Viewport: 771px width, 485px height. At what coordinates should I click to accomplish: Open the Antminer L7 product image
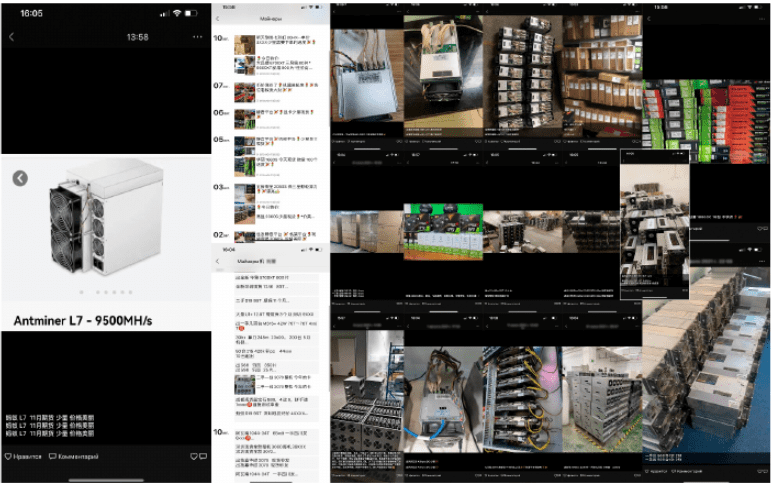[x=106, y=216]
